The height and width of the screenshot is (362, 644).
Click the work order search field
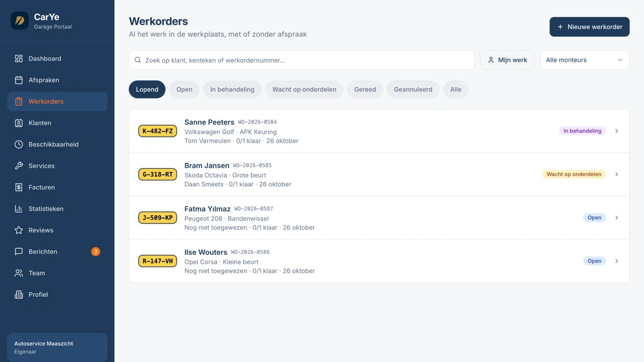click(x=301, y=60)
